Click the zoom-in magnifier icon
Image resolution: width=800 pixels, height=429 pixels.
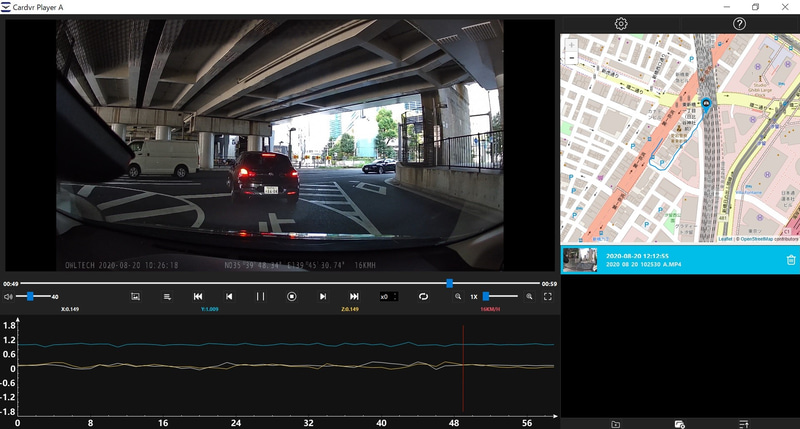point(529,296)
